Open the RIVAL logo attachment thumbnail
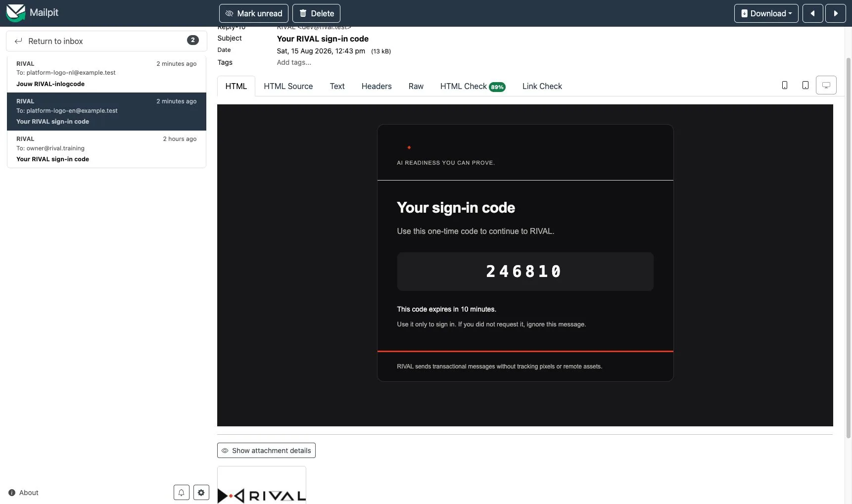The image size is (852, 504). (x=262, y=486)
